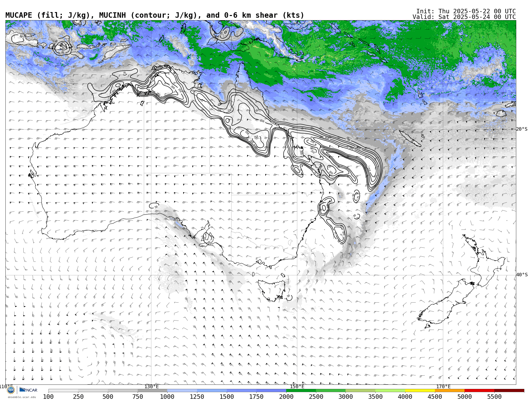Image resolution: width=532 pixels, height=400 pixels.
Task: Pick the dark red 5500+ colorbar swatch
Action: [509, 391]
